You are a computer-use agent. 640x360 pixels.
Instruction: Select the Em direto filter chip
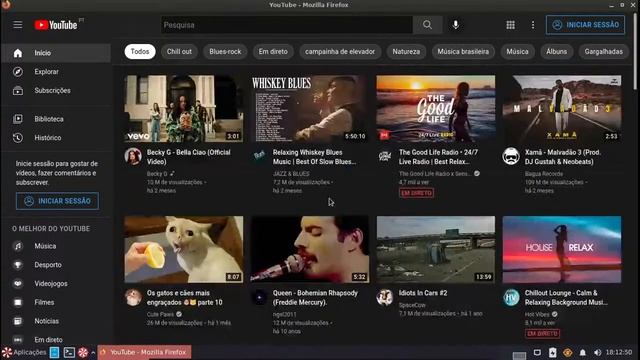coord(273,52)
